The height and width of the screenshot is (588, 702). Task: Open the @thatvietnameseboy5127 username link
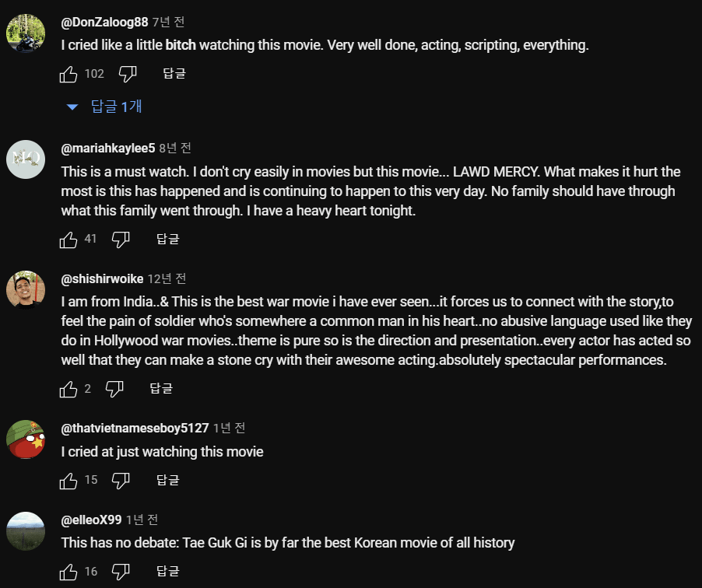pos(135,428)
